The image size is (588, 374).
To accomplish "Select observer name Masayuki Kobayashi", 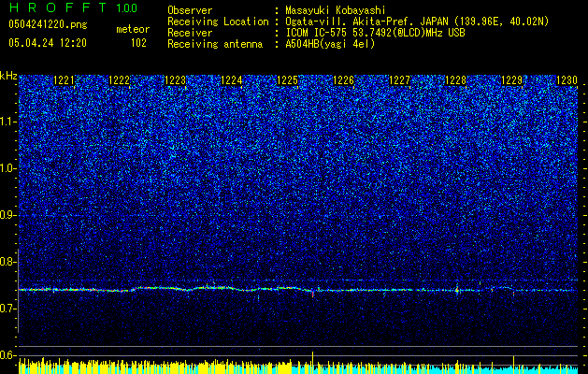I will [x=336, y=10].
